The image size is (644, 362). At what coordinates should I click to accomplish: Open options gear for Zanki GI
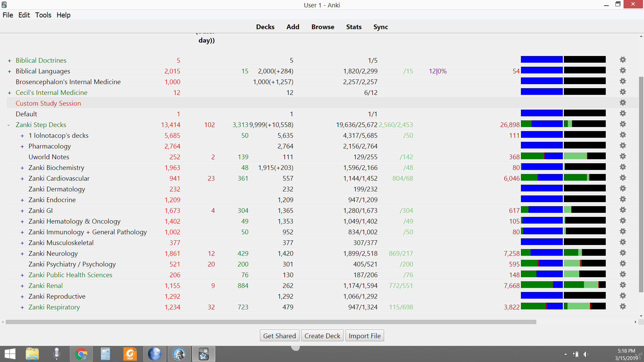tap(623, 210)
